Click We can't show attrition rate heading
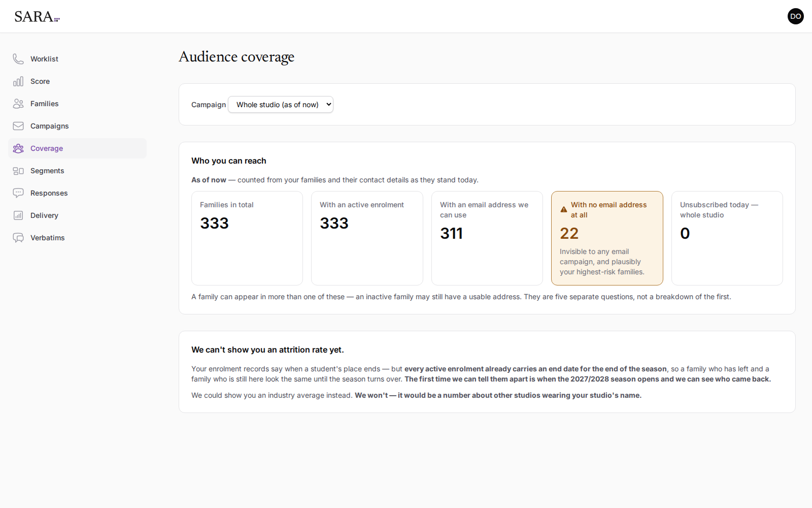The width and height of the screenshot is (812, 508). [267, 350]
